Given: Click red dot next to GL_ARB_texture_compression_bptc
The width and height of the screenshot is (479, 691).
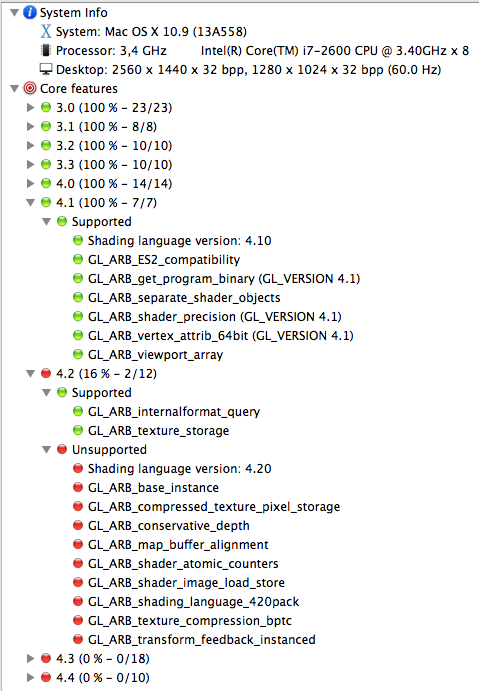Looking at the screenshot, I should [78, 620].
